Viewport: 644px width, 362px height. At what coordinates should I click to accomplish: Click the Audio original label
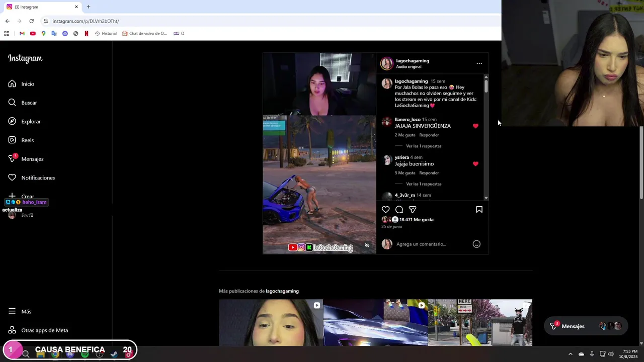pos(409,67)
